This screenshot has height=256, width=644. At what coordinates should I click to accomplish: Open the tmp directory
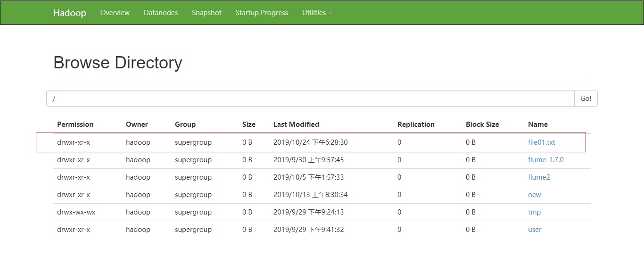click(534, 212)
